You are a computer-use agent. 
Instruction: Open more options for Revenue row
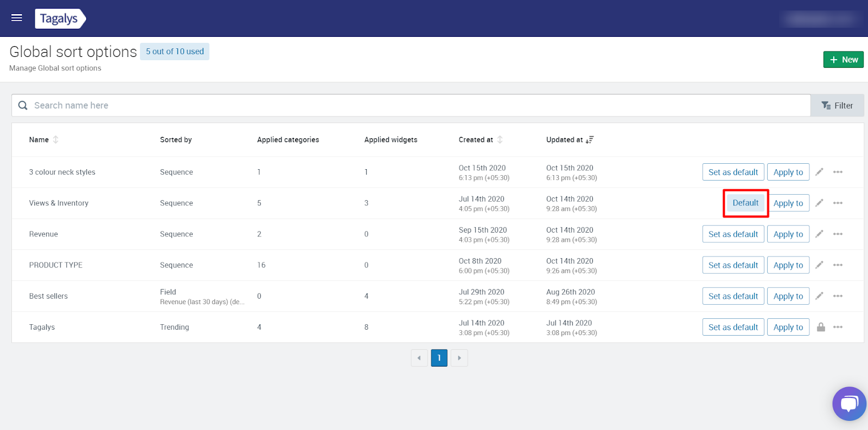click(838, 234)
